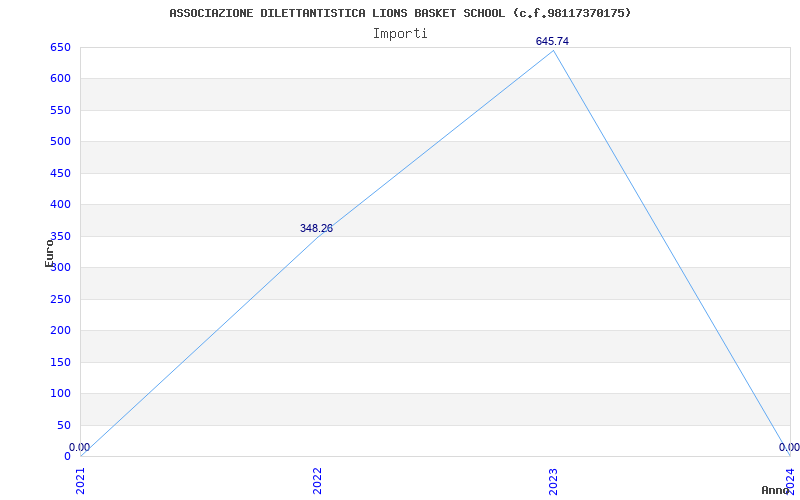Click the 100 y-axis tick
The image size is (800, 500).
point(60,393)
